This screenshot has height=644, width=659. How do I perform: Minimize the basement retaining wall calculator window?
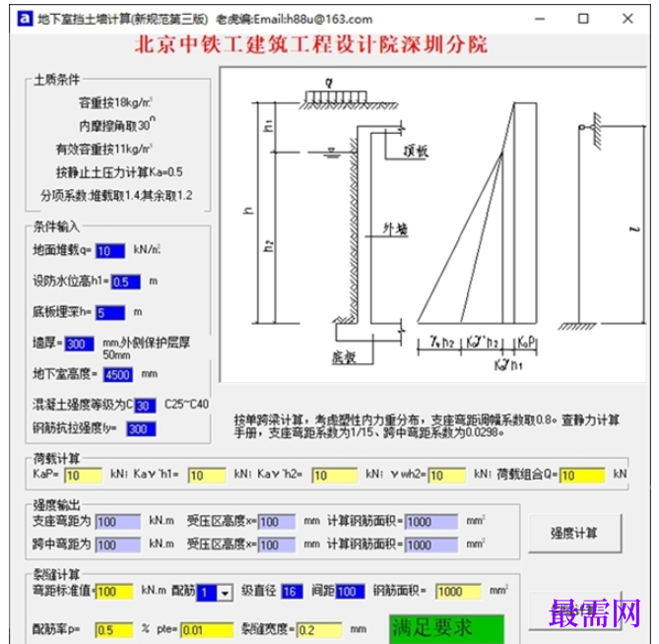[x=540, y=19]
